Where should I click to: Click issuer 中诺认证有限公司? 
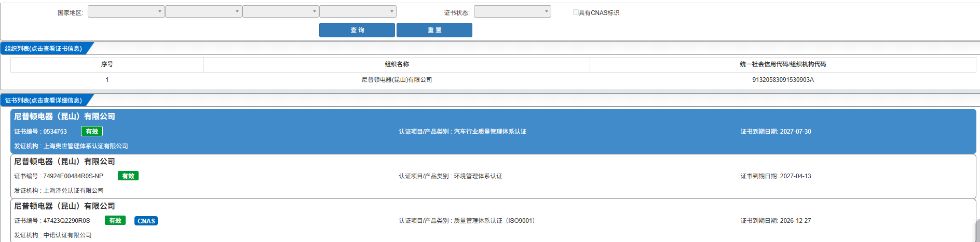(67, 235)
